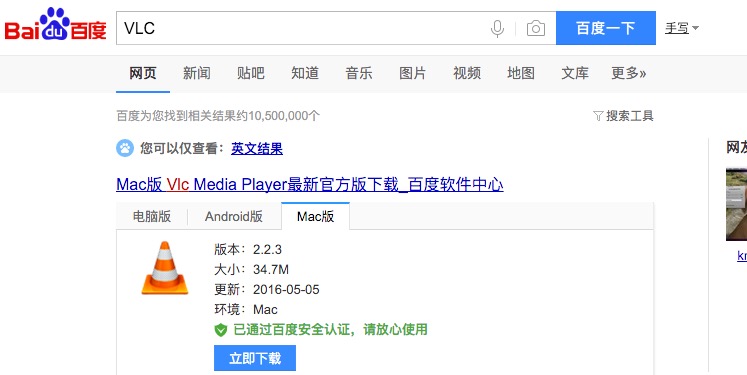Click the update date 2016-05-05

tap(286, 290)
